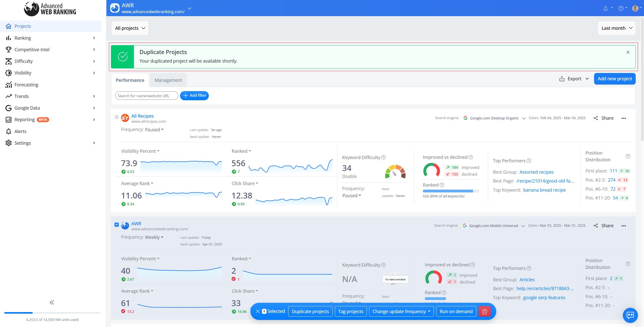Screen dimensions: 644x327
Task: Check the All Recipes project checkbox
Action: point(116,117)
